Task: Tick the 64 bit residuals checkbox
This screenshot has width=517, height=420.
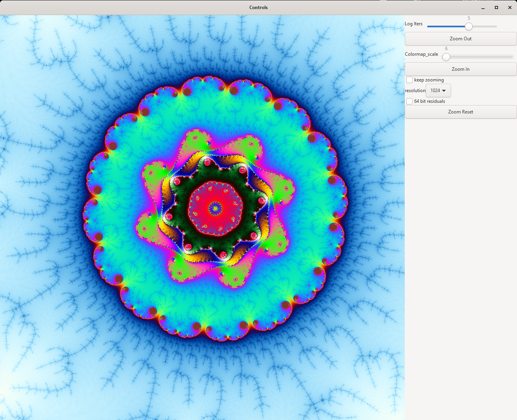Action: click(409, 101)
